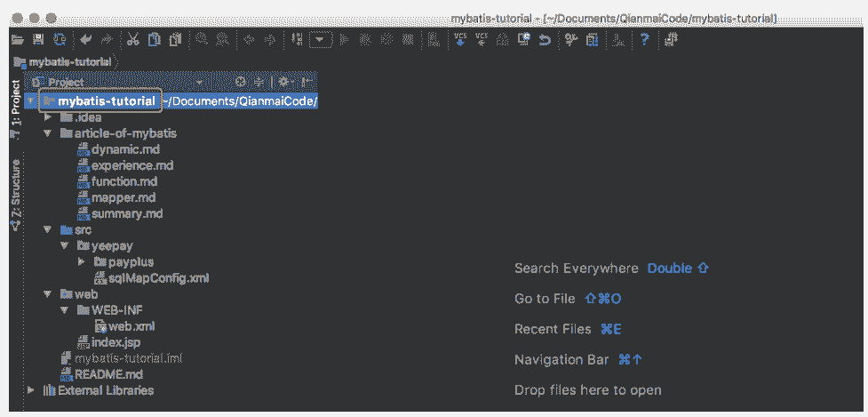Click the Save All toolbar icon
Viewport: 868px width, 417px height.
[x=38, y=40]
